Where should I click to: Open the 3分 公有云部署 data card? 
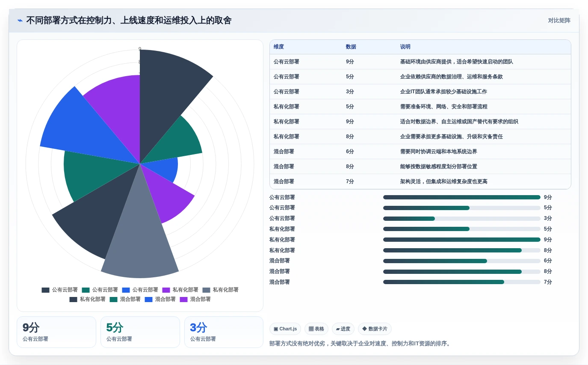click(x=224, y=332)
